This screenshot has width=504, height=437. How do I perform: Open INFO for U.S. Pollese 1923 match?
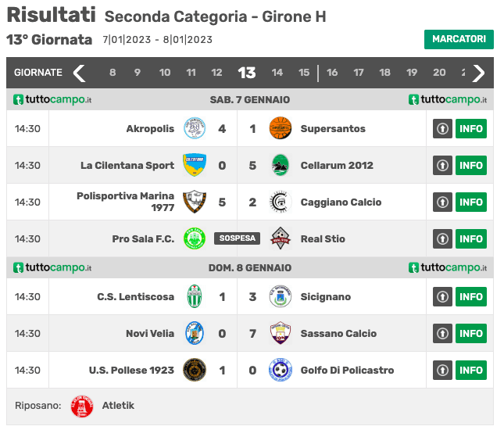471,370
